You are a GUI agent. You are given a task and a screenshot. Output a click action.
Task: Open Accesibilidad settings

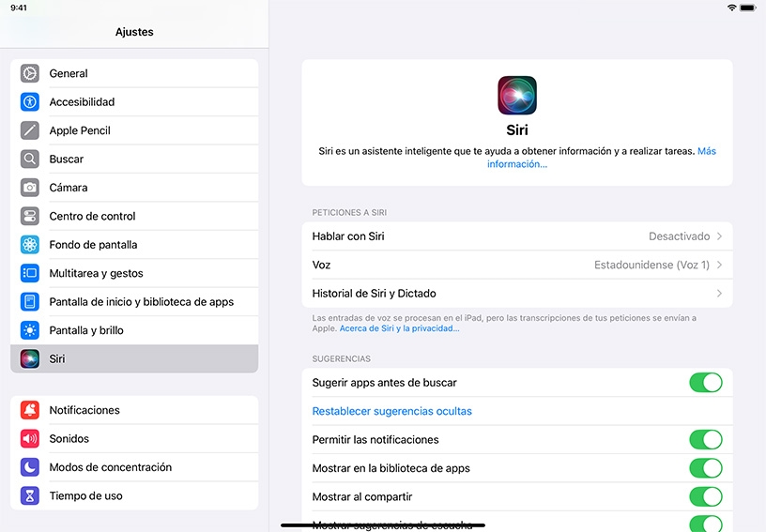pos(134,102)
